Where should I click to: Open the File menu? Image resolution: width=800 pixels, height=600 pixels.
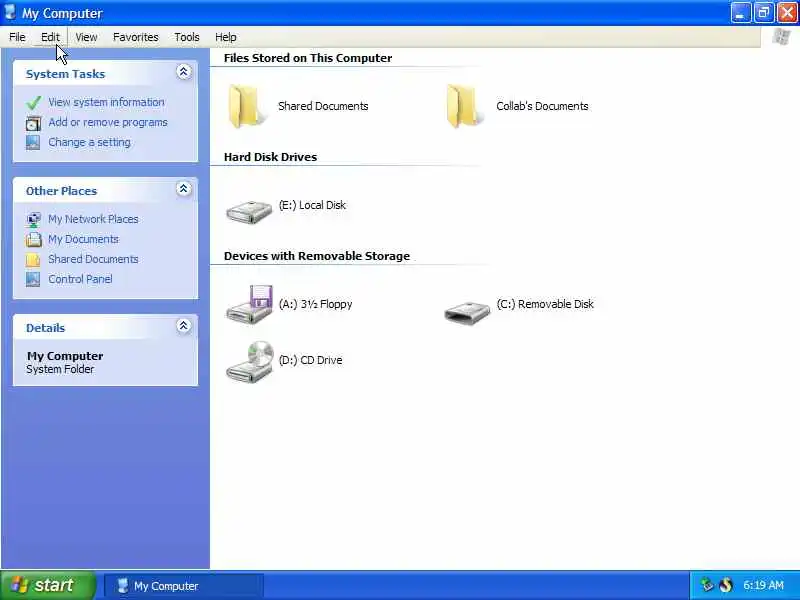click(x=17, y=37)
